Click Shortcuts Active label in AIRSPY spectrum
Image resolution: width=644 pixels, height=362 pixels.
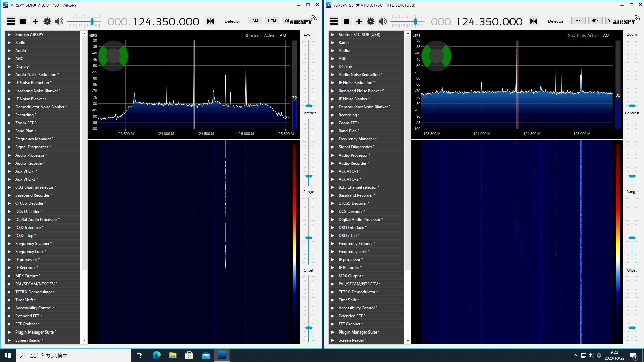[260, 35]
